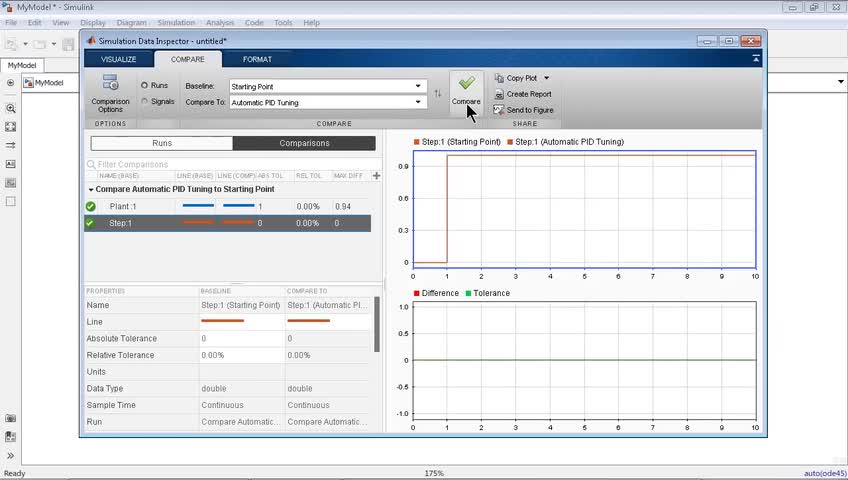
Task: Click Step:1 baseline orange line swatch
Action: 198,222
